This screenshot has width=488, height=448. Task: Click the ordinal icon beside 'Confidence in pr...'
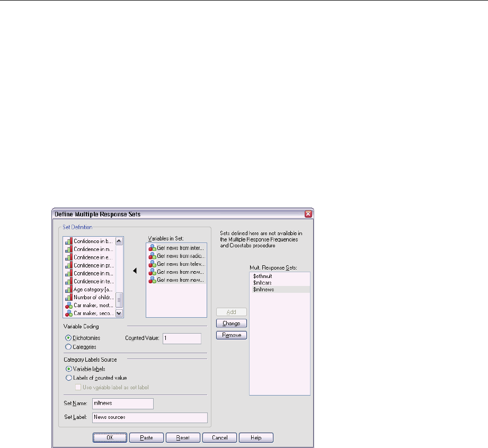pyautogui.click(x=69, y=265)
